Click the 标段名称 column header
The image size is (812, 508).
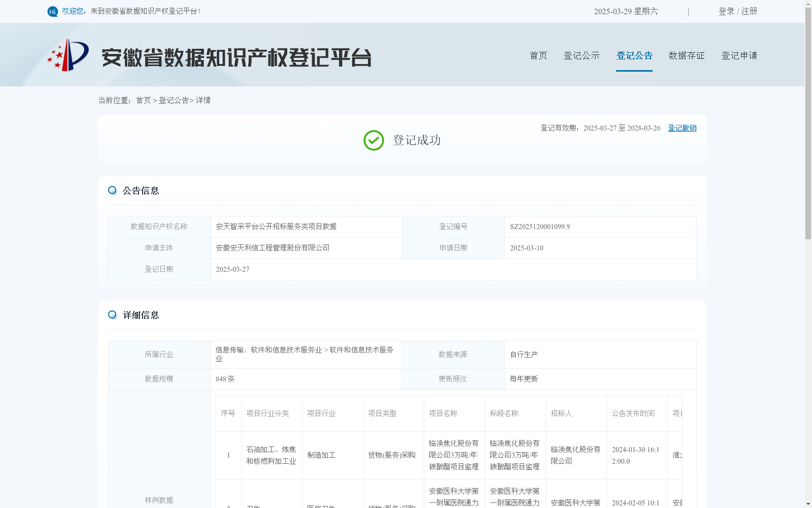point(504,414)
